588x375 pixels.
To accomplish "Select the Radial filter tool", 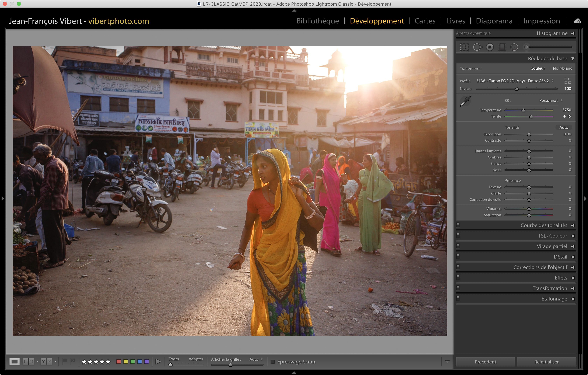I will click(514, 47).
